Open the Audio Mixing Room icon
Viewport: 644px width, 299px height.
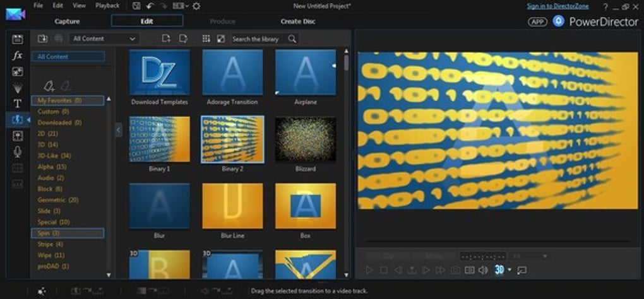coord(17,136)
